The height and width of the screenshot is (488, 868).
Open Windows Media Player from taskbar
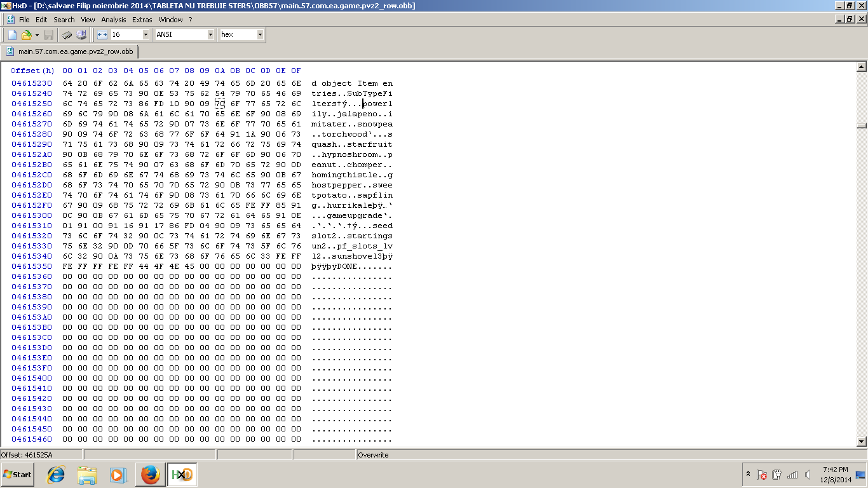[118, 475]
